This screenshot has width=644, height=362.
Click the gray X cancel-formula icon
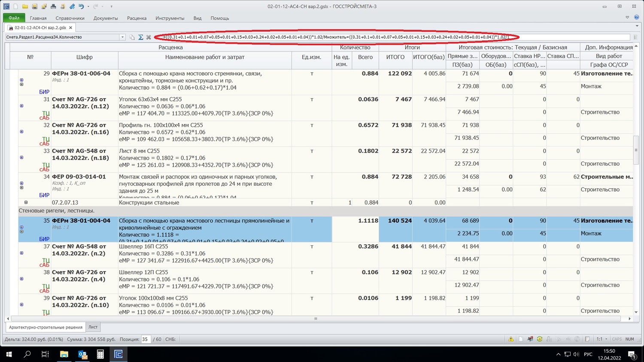(x=149, y=37)
